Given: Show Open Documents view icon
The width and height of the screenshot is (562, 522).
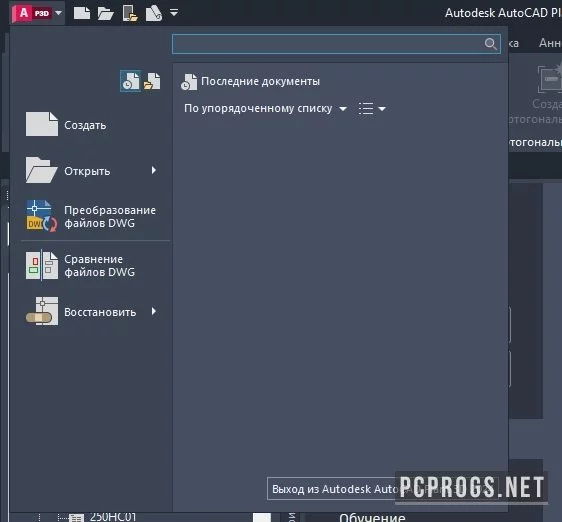Looking at the screenshot, I should pos(152,81).
